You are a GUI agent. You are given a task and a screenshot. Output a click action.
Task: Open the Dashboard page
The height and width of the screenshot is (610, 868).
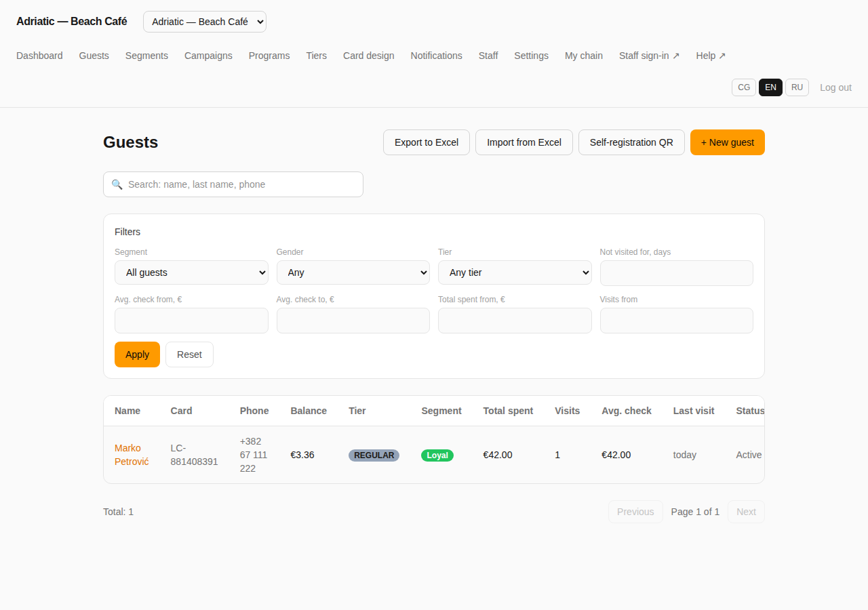click(39, 56)
